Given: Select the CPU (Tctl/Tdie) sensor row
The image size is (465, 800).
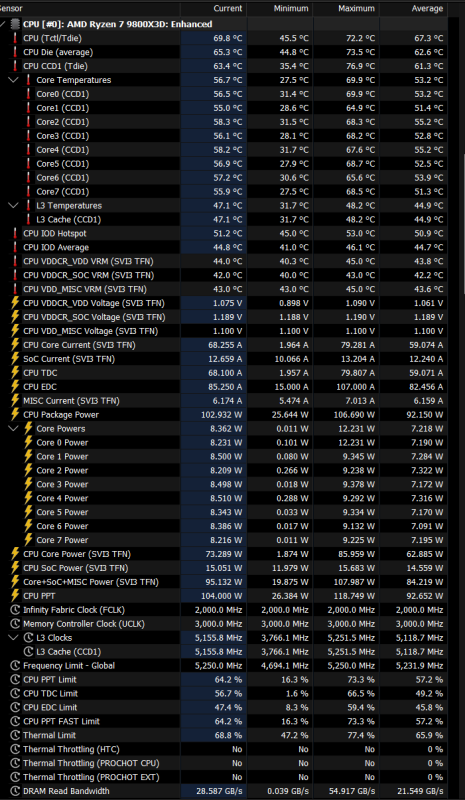Looking at the screenshot, I should click(x=224, y=38).
